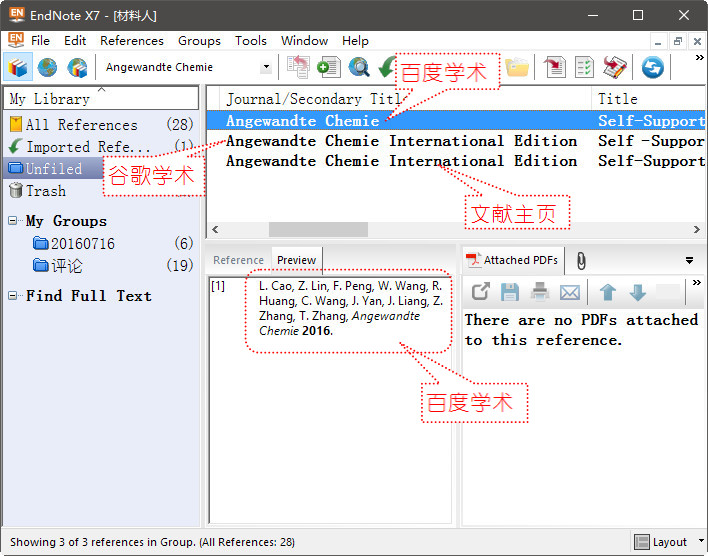Switch to Online Search Mode globe icon
The image size is (708, 556).
(47, 68)
